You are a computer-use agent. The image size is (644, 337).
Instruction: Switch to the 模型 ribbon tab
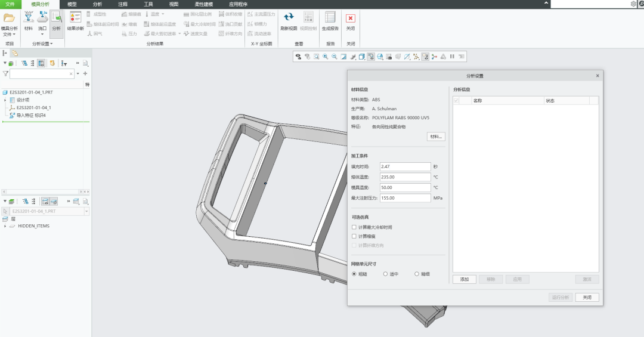click(72, 4)
